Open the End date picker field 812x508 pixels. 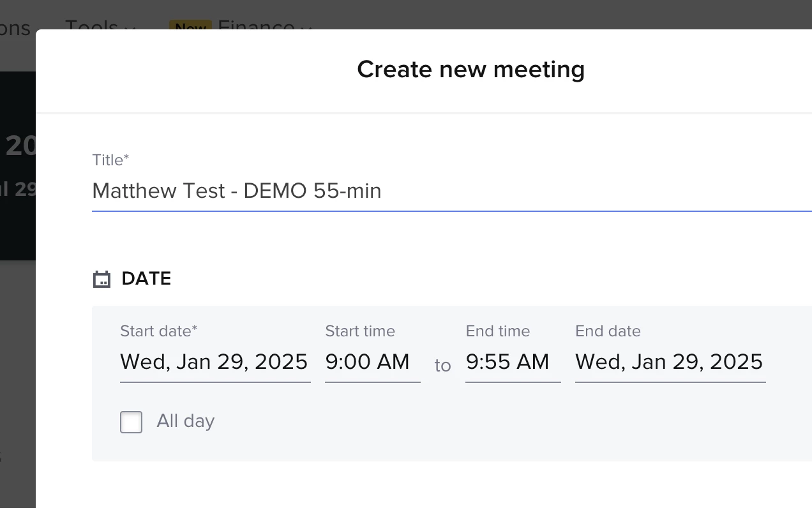pyautogui.click(x=670, y=362)
